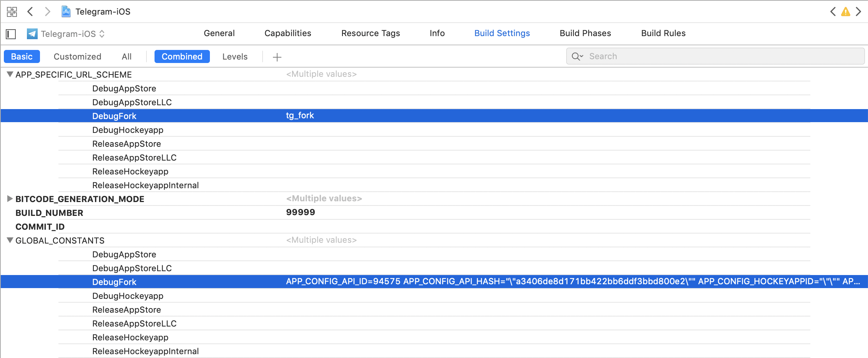This screenshot has height=358, width=868.
Task: Select Levels view mode
Action: [235, 56]
